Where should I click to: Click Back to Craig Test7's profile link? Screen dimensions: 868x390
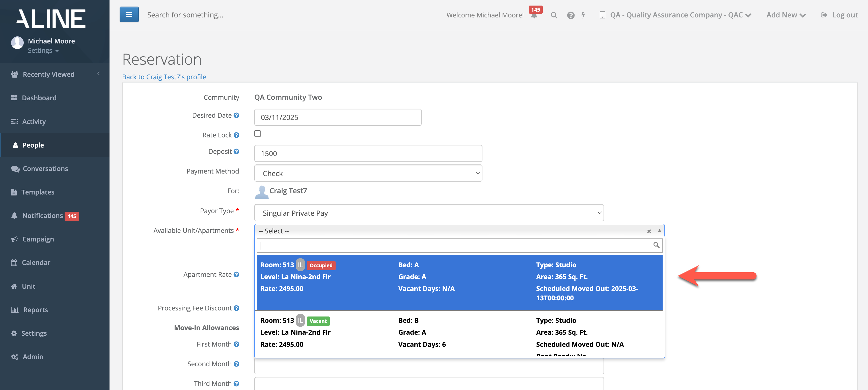(x=164, y=77)
